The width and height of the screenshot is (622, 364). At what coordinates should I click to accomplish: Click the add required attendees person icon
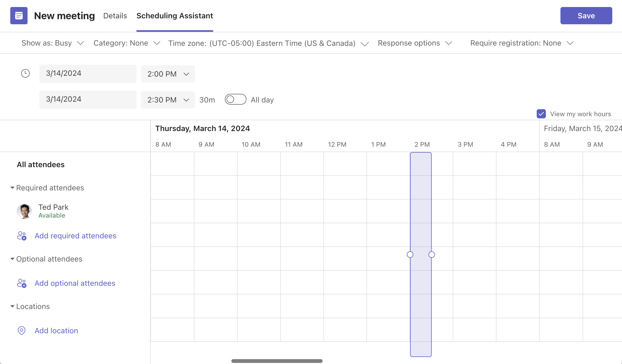tap(22, 236)
